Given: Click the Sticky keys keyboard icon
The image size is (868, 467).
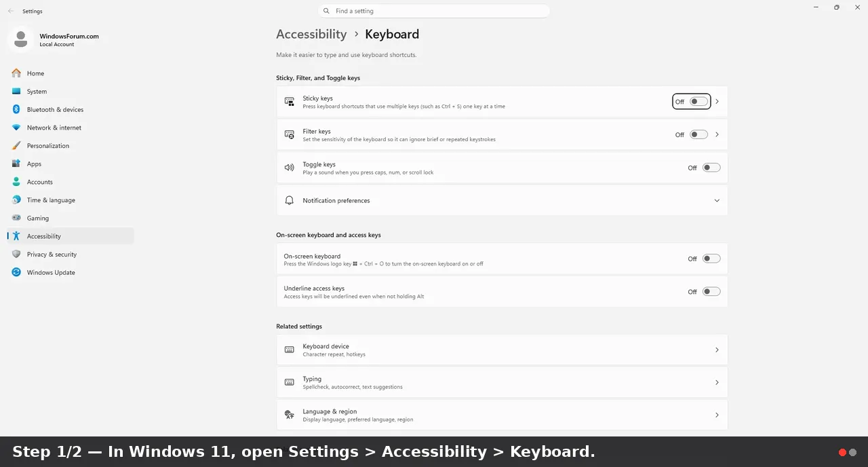Looking at the screenshot, I should click(290, 102).
